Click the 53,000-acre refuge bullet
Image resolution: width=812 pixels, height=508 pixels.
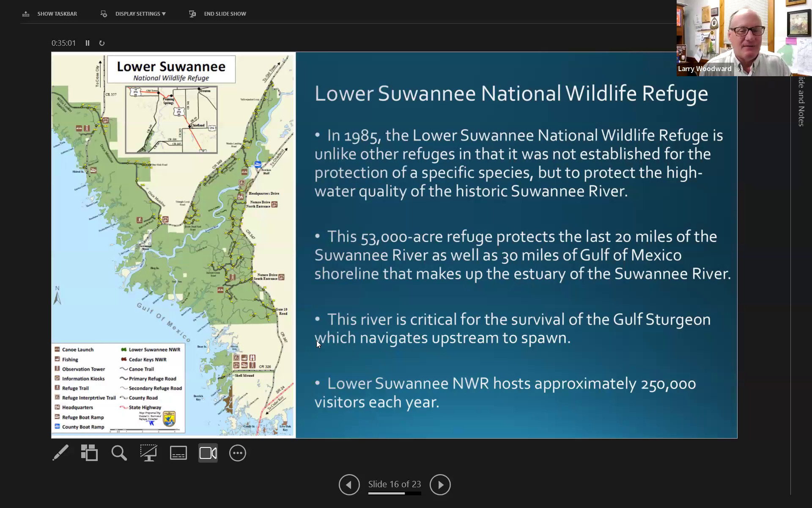[523, 255]
